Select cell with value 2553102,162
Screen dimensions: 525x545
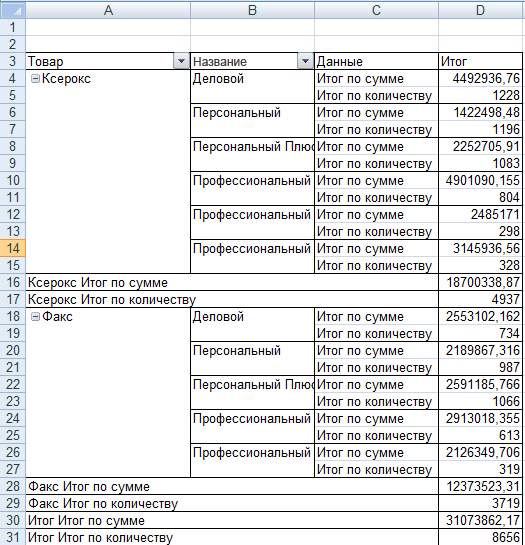(x=480, y=316)
